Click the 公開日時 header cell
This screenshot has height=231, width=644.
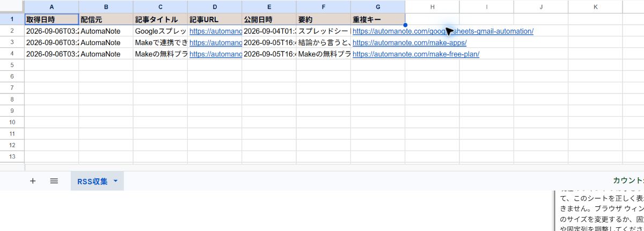pyautogui.click(x=269, y=19)
